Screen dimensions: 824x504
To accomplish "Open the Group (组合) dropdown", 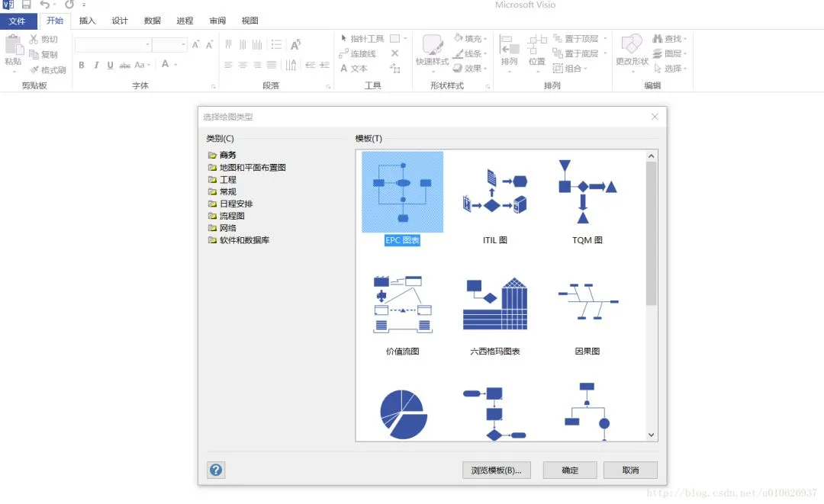I will coord(570,69).
